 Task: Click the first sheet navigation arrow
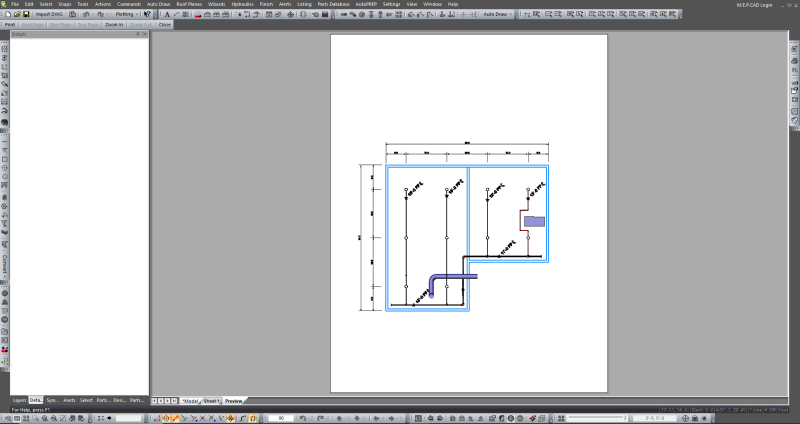click(155, 401)
